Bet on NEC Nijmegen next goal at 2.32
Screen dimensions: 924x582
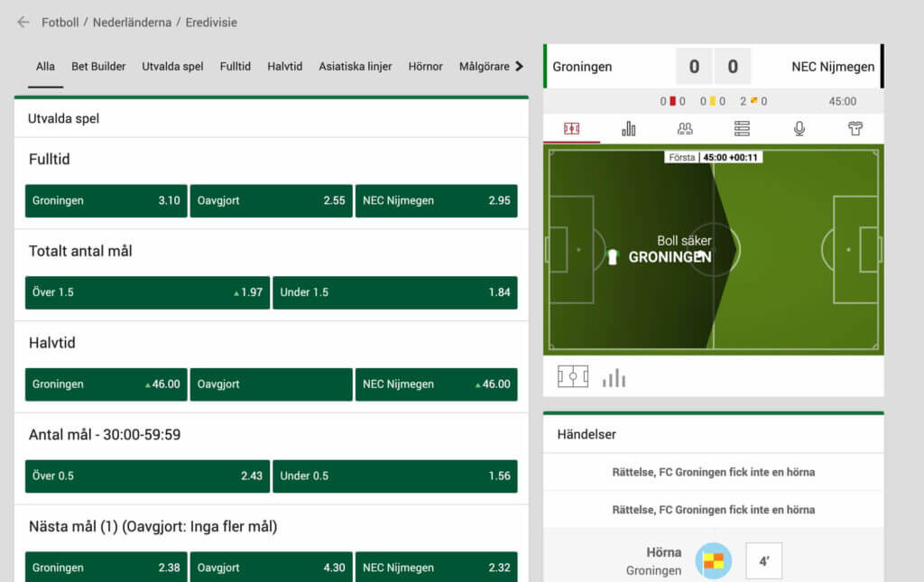tap(436, 567)
